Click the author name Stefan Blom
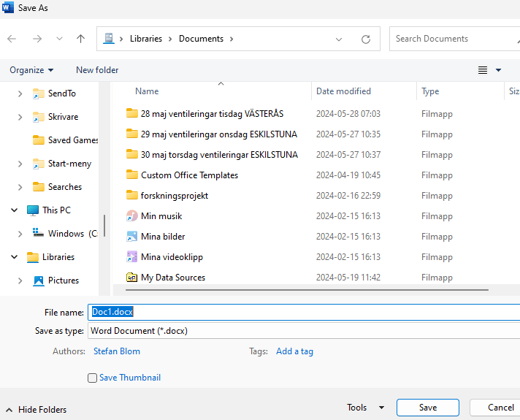The width and height of the screenshot is (520, 420). [x=117, y=351]
